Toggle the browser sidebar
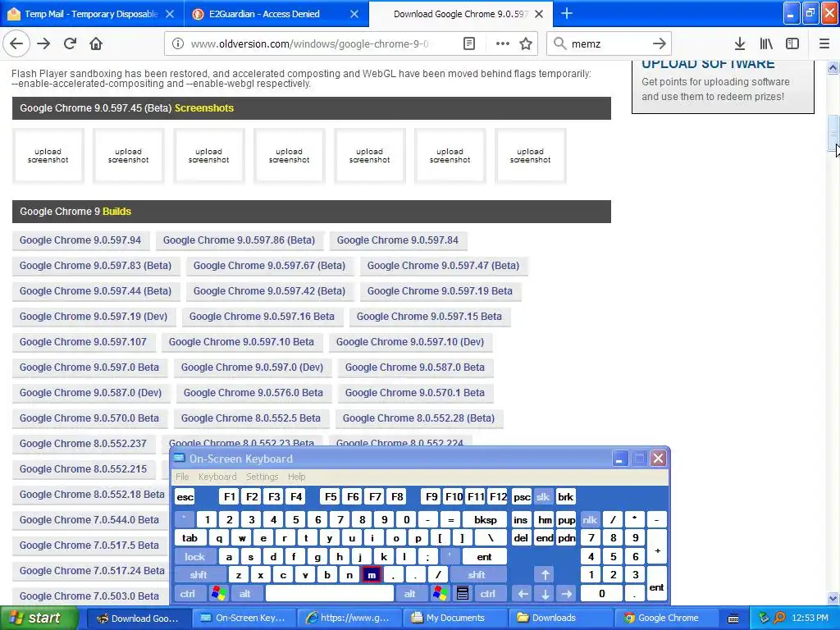 click(792, 44)
